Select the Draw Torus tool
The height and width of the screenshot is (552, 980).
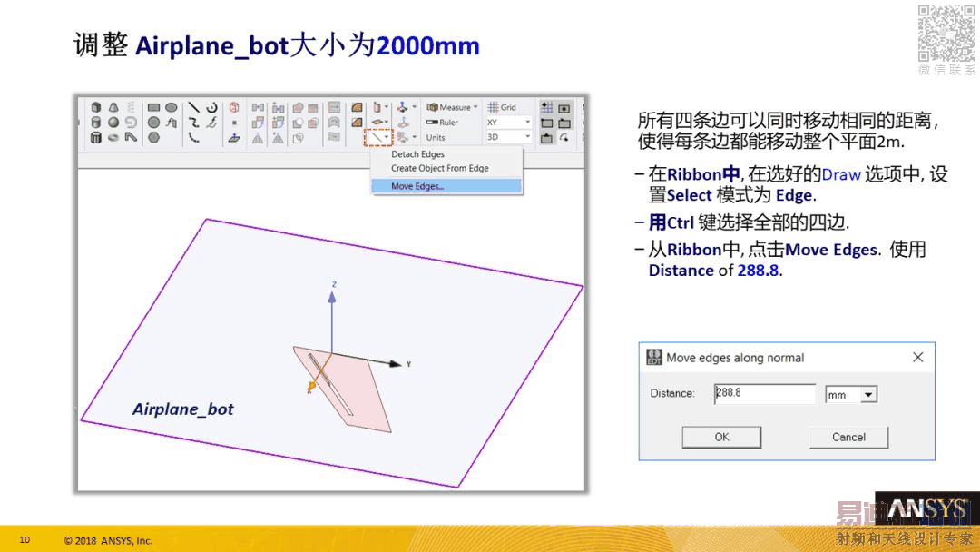coord(113,138)
